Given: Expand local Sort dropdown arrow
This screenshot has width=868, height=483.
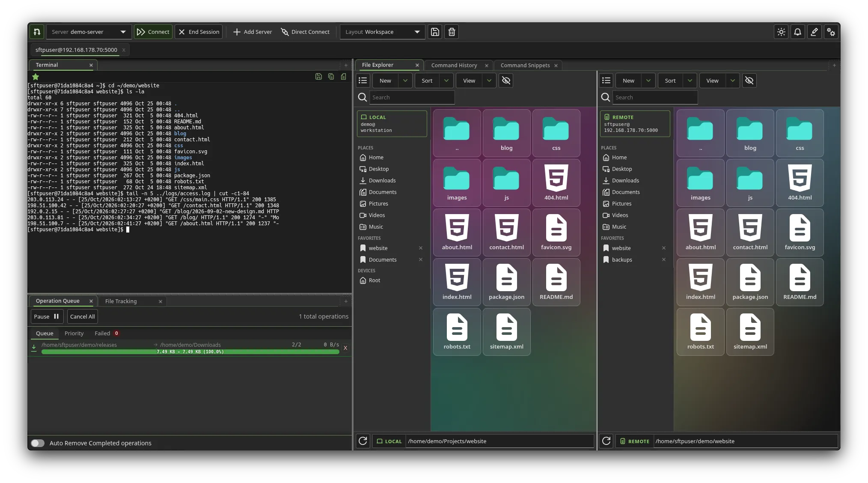Looking at the screenshot, I should coord(446,80).
